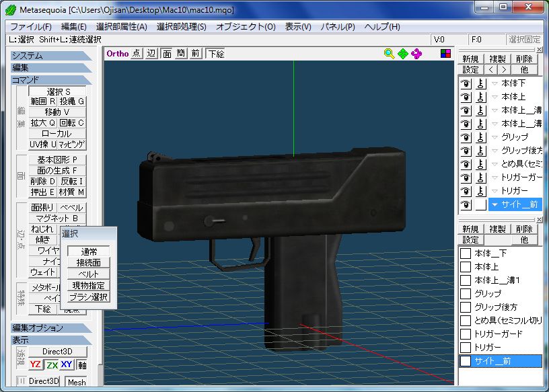The width and height of the screenshot is (549, 392).
Task: Expand the 編集 panel header
Action: point(50,68)
